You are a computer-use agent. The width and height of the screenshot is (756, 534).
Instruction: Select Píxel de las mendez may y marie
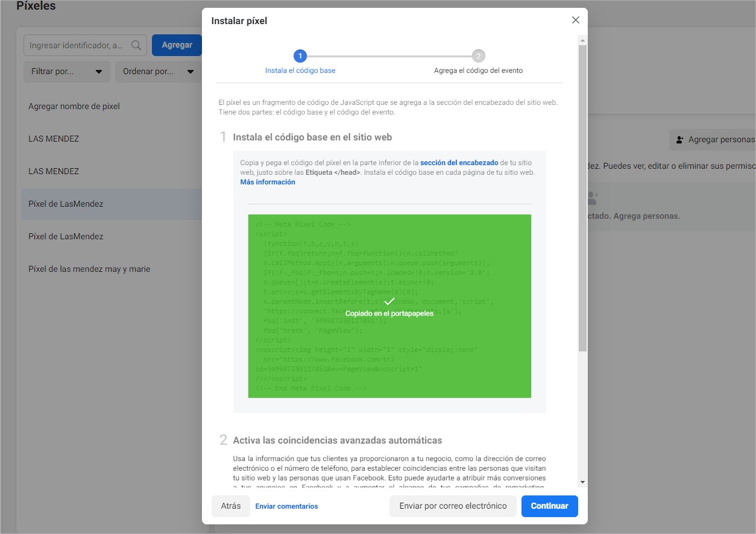[112, 269]
